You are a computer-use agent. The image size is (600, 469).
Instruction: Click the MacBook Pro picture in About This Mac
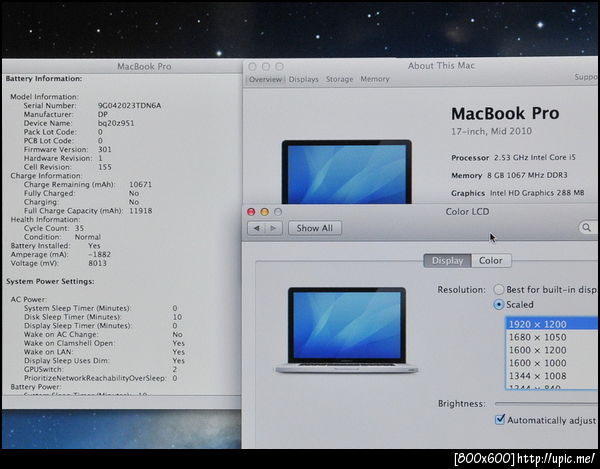click(x=347, y=172)
